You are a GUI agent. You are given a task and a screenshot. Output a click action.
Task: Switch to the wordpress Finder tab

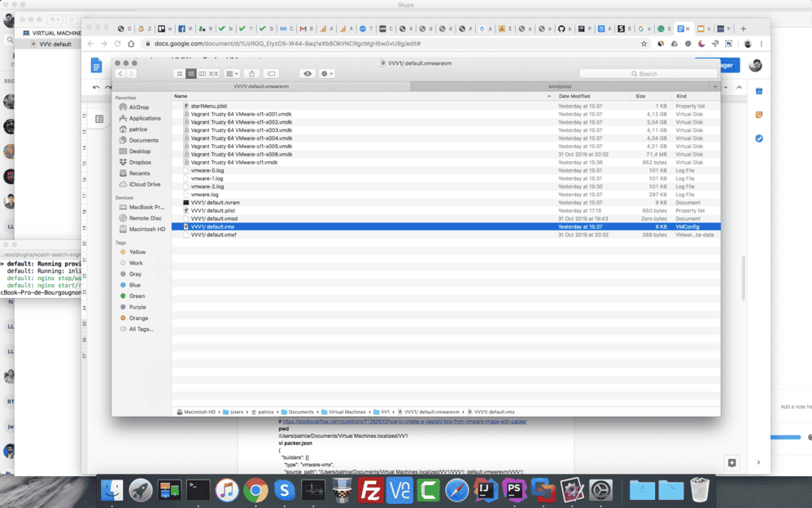pyautogui.click(x=560, y=86)
